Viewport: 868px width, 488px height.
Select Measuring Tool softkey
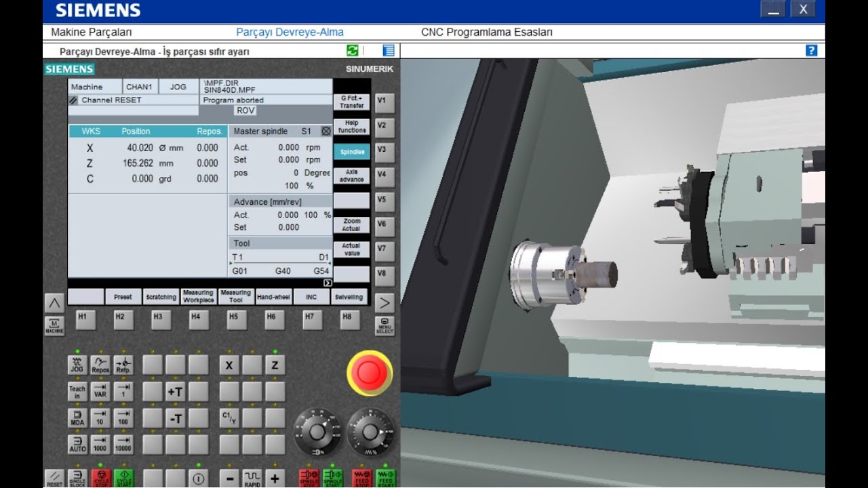tap(236, 297)
